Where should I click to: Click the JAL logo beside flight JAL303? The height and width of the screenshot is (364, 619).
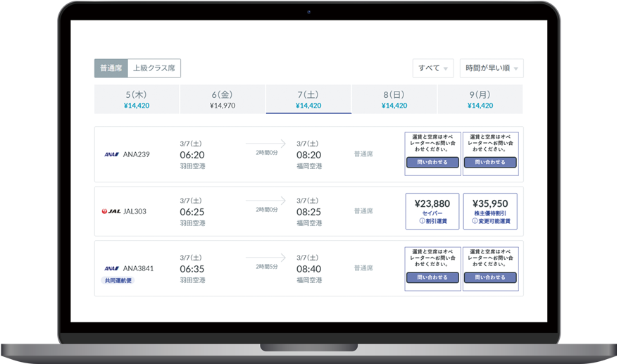[x=111, y=211]
